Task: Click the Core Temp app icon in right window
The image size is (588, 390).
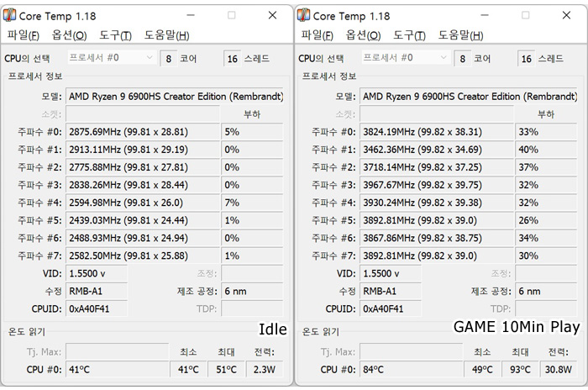Action: [303, 15]
